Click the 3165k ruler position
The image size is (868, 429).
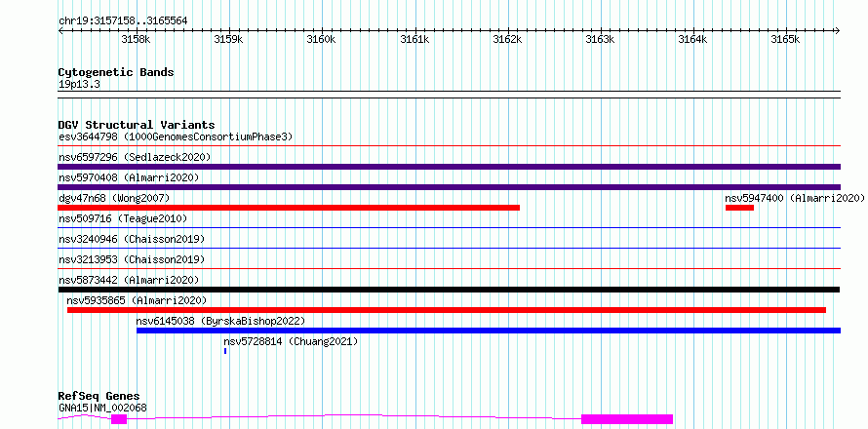[x=786, y=39]
